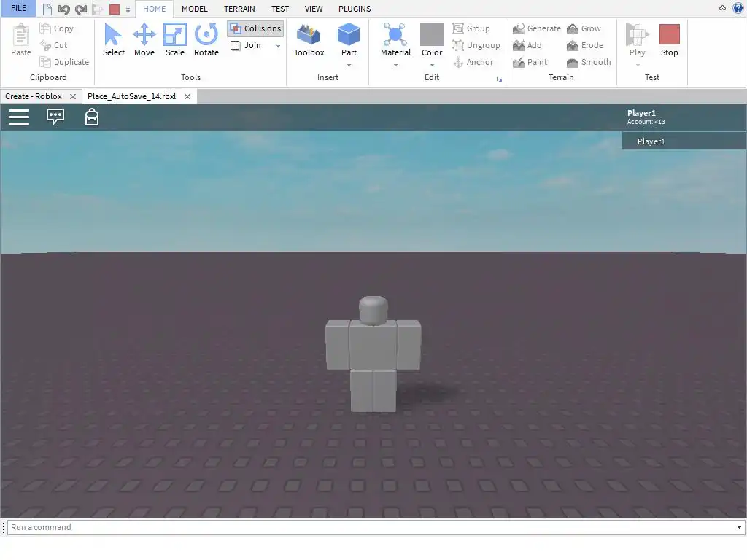747x560 pixels.
Task: Select the terrain Paint tool
Action: click(x=530, y=62)
